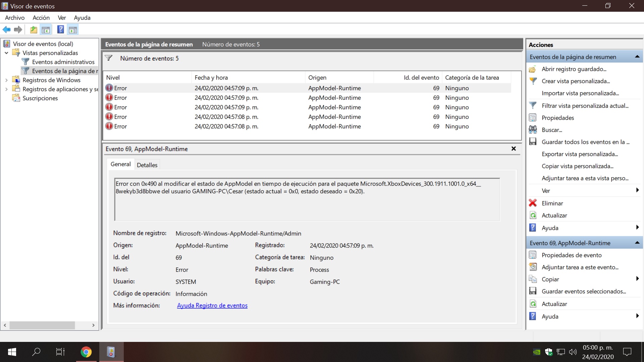Screen dimensions: 644x362
Task: Expand the Copiar submenu arrow
Action: (637, 279)
